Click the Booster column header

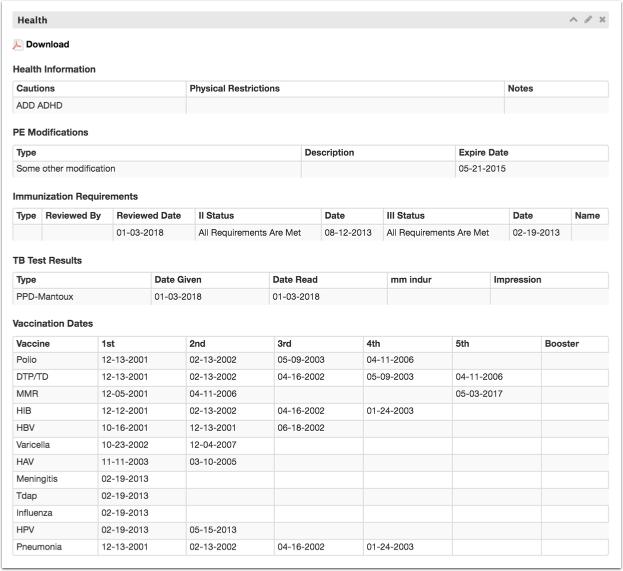(561, 344)
